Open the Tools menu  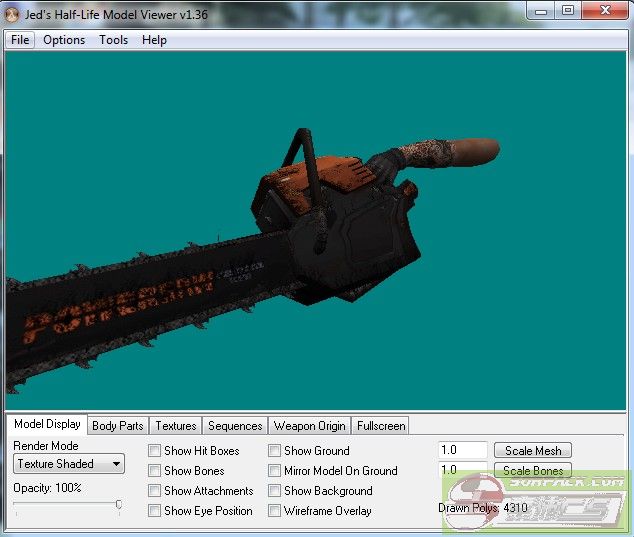pyautogui.click(x=114, y=40)
